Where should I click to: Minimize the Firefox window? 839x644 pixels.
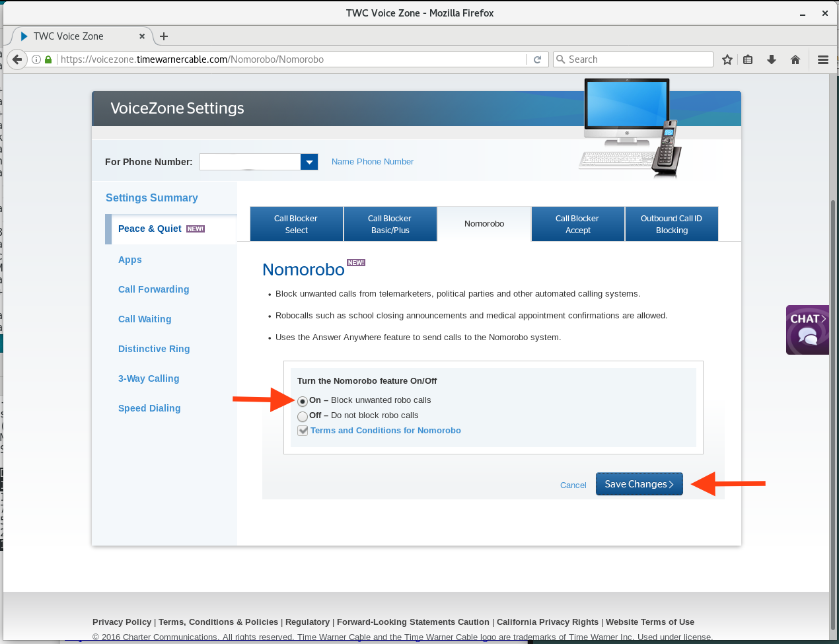[x=803, y=13]
